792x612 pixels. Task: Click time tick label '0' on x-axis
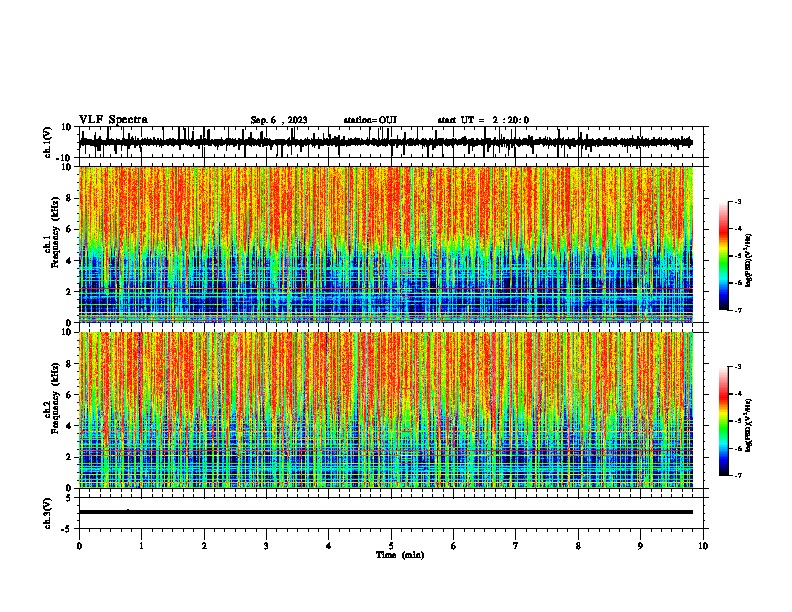pyautogui.click(x=79, y=546)
